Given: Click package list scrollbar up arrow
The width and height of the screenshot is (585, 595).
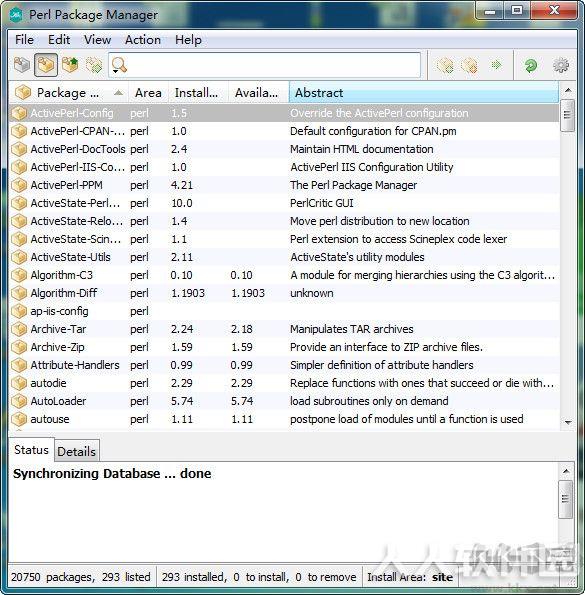Looking at the screenshot, I should pos(568,90).
